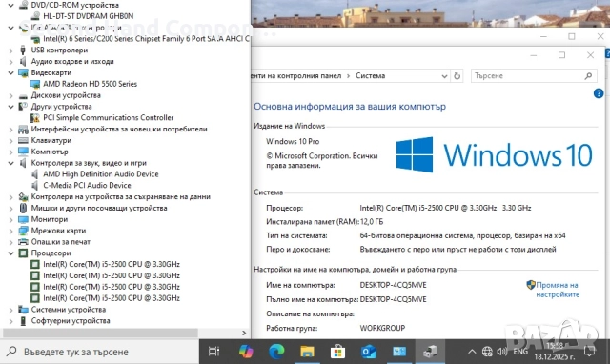Collapse the Процесори node
This screenshot has width=610, height=364.
10,253
